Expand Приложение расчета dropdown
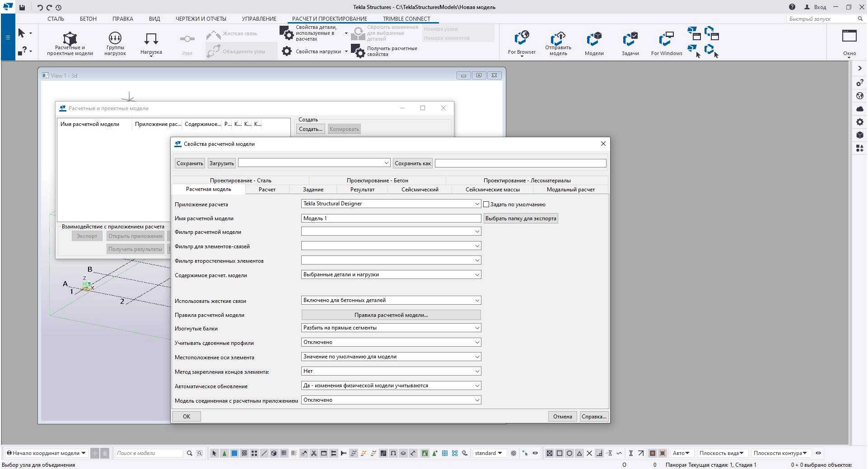 (477, 204)
